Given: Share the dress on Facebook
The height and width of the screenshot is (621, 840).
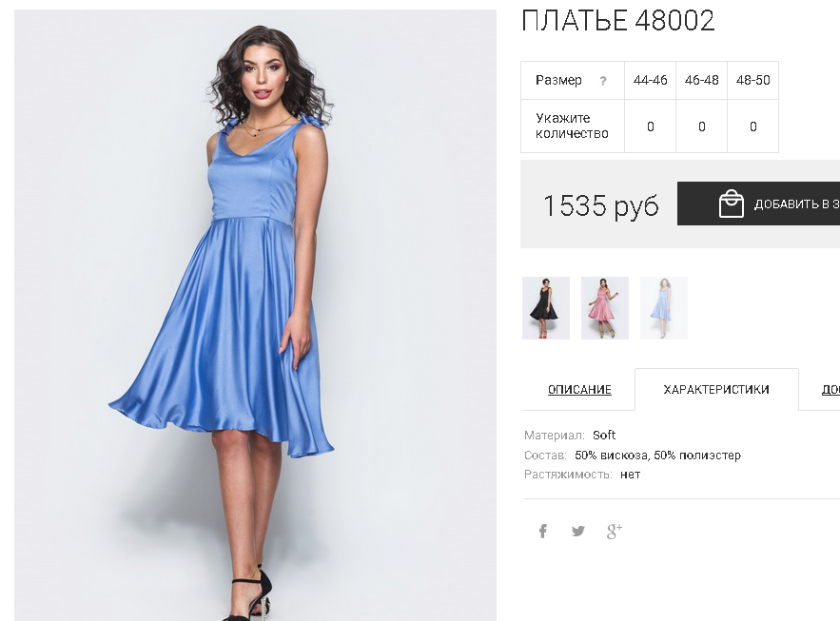Looking at the screenshot, I should point(542,531).
